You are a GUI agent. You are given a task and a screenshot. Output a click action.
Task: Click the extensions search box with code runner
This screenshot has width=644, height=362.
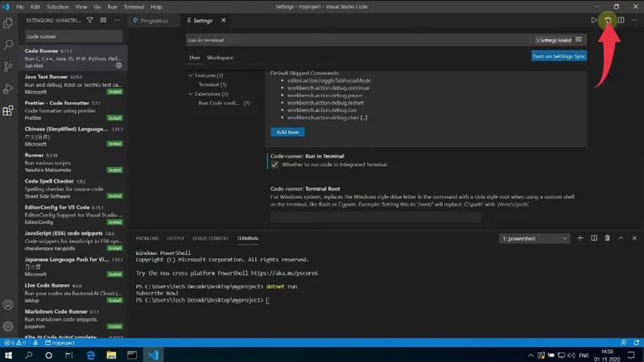pos(72,36)
